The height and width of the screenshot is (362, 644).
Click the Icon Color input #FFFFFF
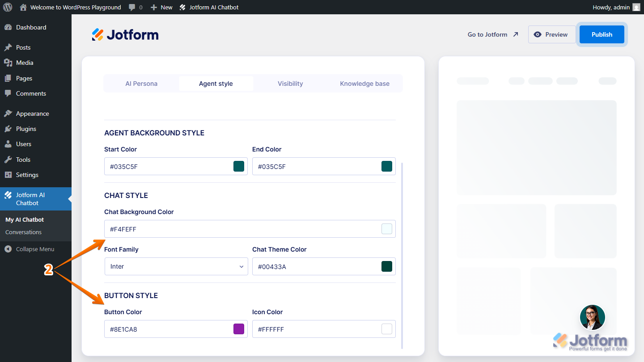(324, 329)
